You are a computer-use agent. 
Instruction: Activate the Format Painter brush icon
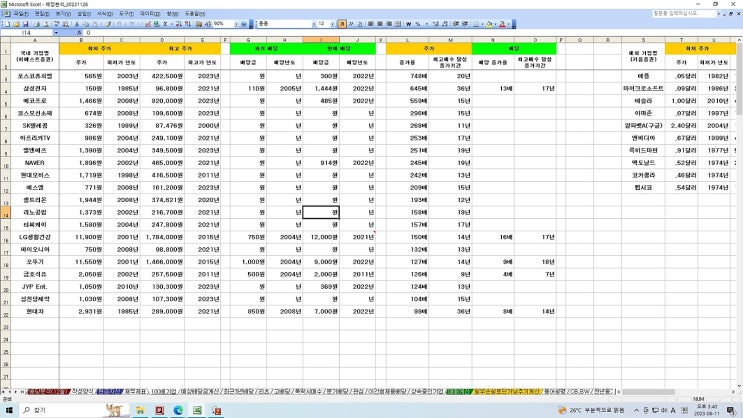click(x=108, y=24)
